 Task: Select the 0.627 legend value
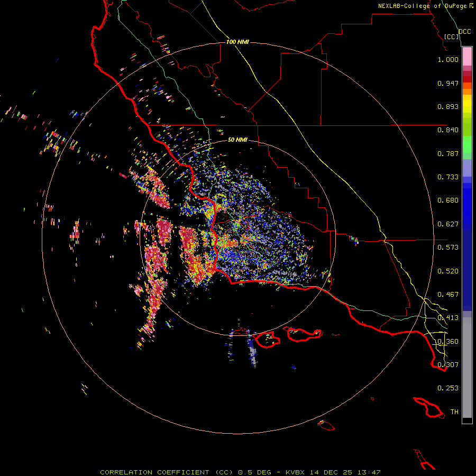tap(448, 224)
